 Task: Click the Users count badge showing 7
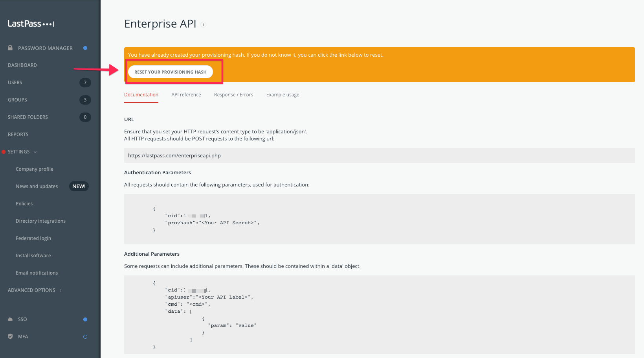[x=85, y=82]
